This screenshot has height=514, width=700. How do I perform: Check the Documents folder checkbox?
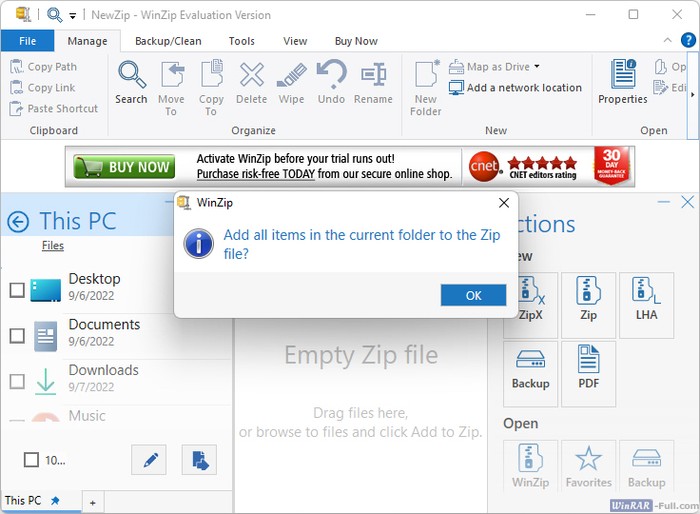[17, 336]
